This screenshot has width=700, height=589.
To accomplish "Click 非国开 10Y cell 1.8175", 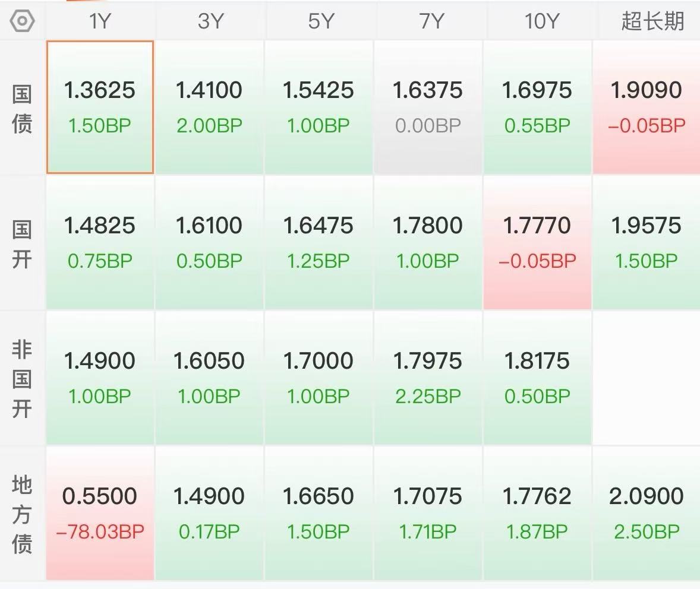I will tap(537, 378).
